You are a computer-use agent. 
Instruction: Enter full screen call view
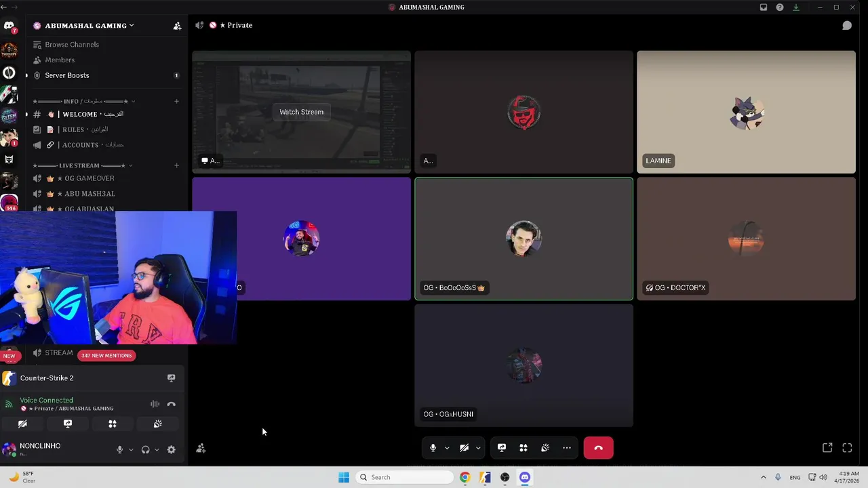click(x=847, y=448)
